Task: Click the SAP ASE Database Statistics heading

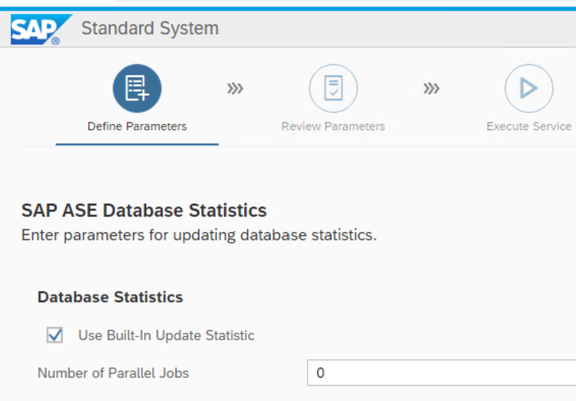Action: [144, 210]
